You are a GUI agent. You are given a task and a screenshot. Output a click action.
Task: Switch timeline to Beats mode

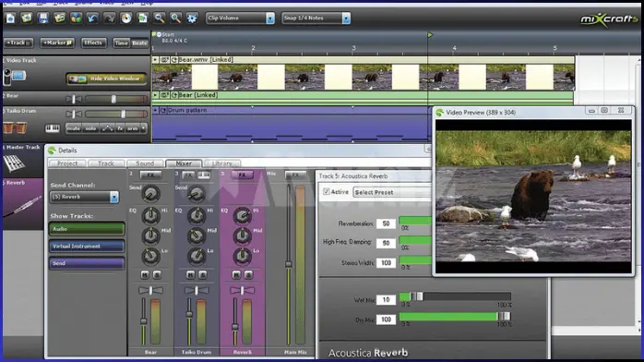pyautogui.click(x=139, y=43)
